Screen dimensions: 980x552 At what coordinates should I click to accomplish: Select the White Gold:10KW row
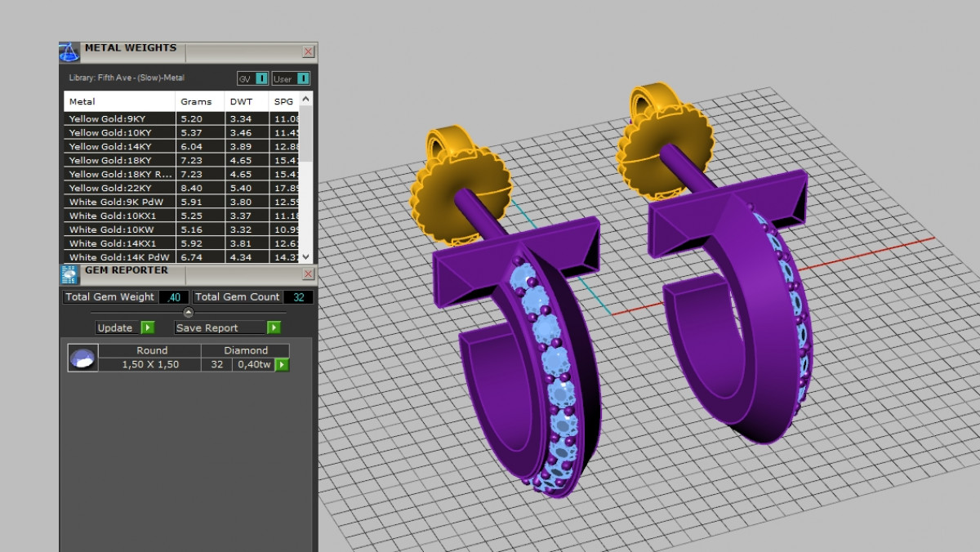point(119,229)
